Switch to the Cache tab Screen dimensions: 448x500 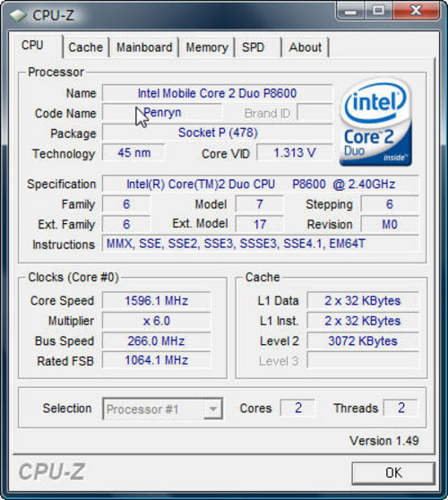coord(86,47)
